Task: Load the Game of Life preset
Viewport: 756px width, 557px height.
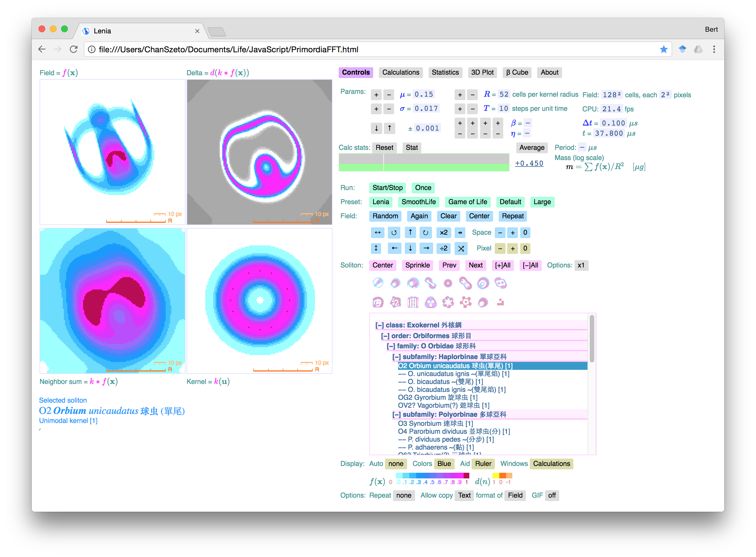Action: click(x=468, y=202)
